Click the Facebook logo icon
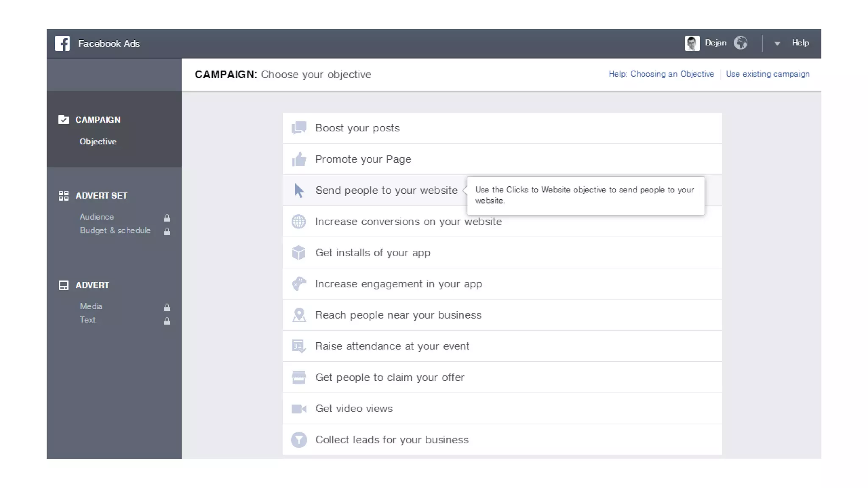 coord(62,43)
